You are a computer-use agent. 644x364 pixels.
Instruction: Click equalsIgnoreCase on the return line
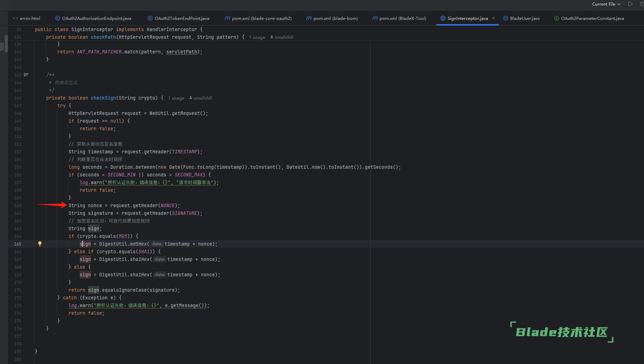124,290
